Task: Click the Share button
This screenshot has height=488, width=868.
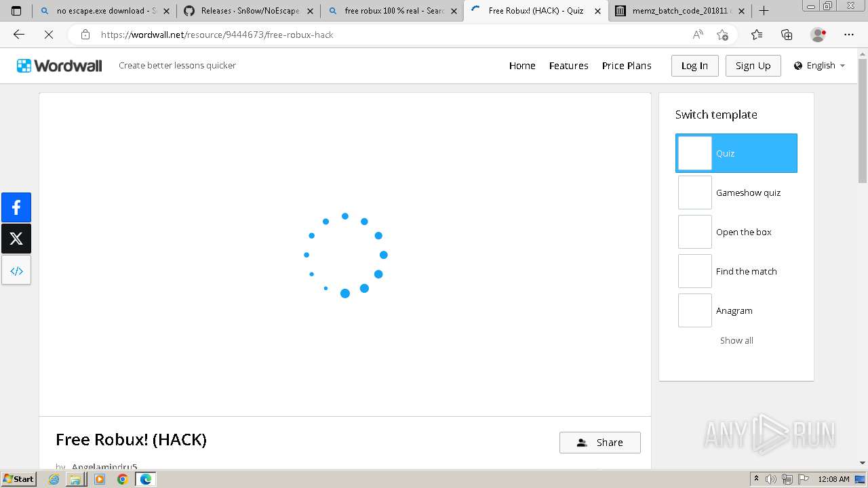Action: [599, 443]
